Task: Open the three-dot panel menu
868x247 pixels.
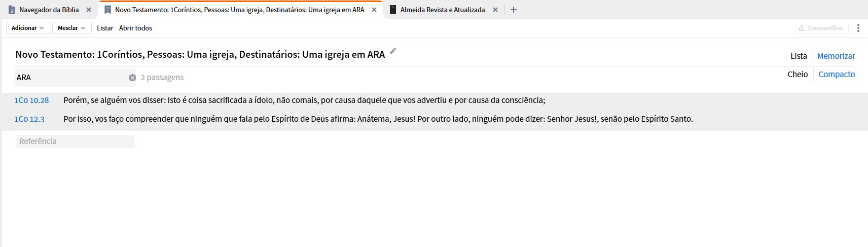Action: tap(858, 28)
